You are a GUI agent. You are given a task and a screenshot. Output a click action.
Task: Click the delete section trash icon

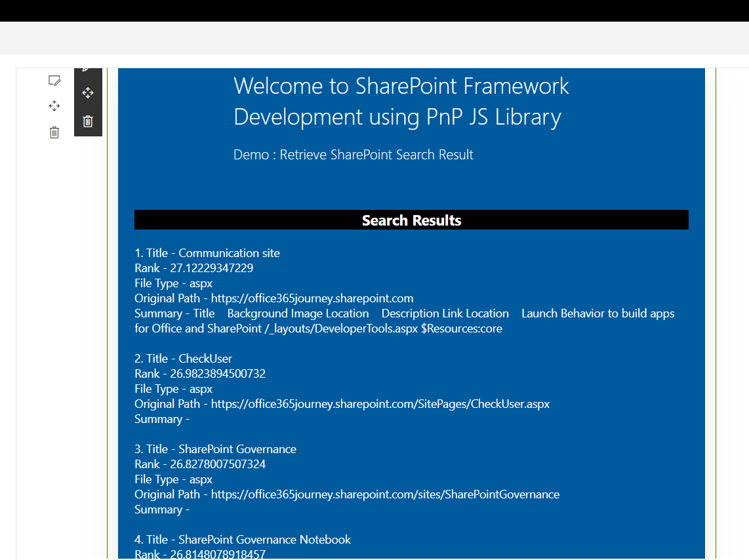54,132
